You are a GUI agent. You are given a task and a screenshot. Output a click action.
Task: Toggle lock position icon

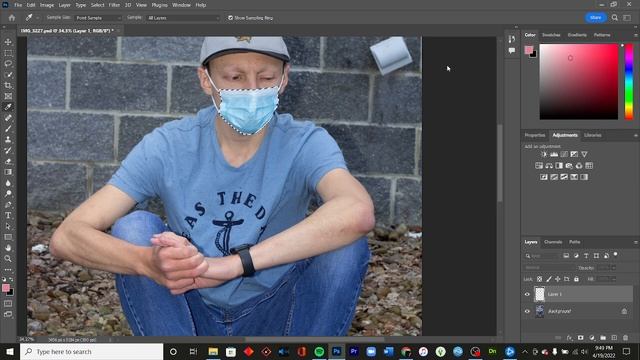click(558, 279)
